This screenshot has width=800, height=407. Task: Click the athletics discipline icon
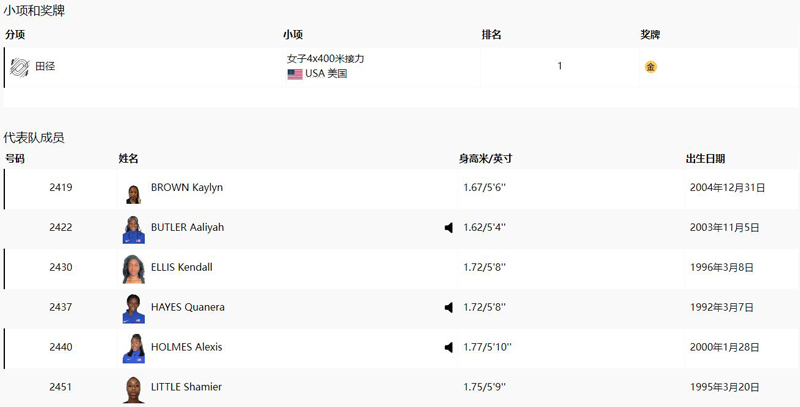click(19, 67)
